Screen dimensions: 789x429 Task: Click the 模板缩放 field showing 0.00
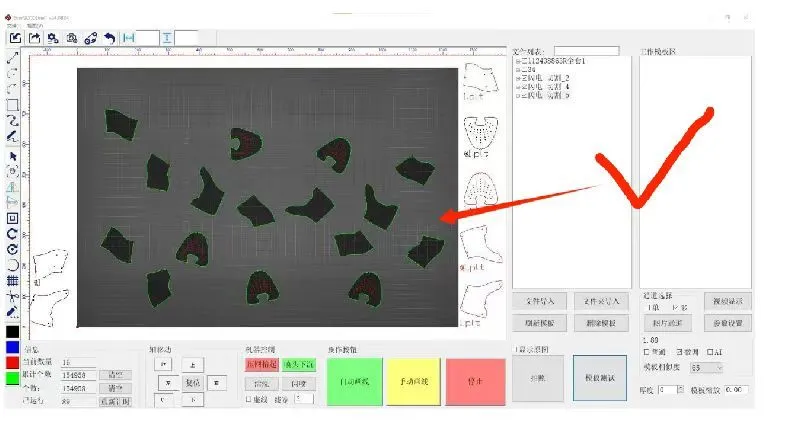[736, 390]
